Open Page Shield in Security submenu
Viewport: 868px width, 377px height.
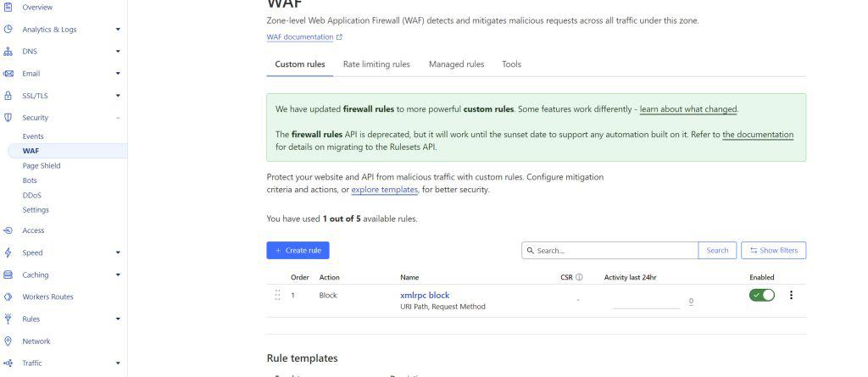(42, 166)
